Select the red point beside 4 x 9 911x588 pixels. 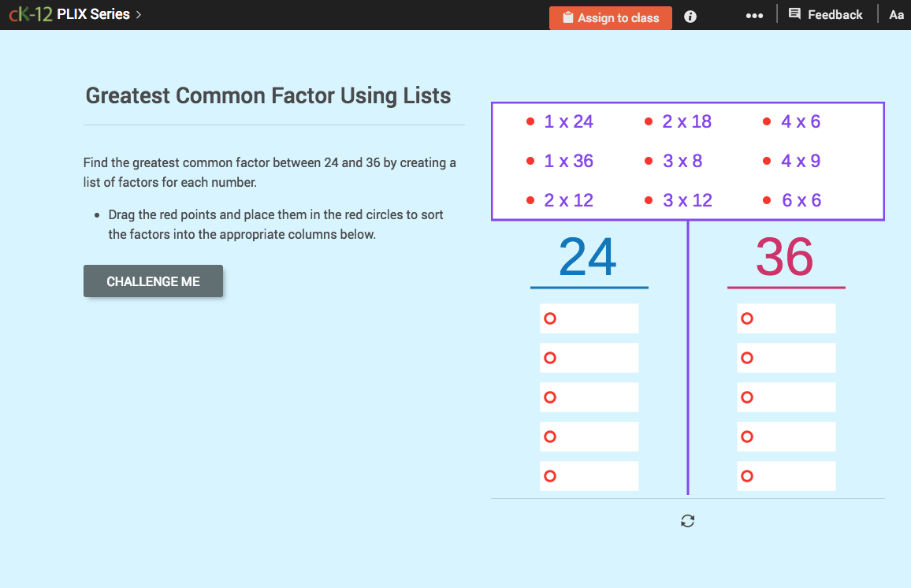pos(766,161)
